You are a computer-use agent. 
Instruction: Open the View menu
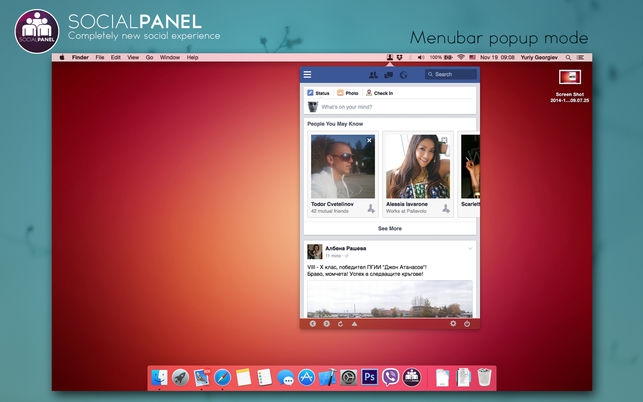[x=133, y=57]
